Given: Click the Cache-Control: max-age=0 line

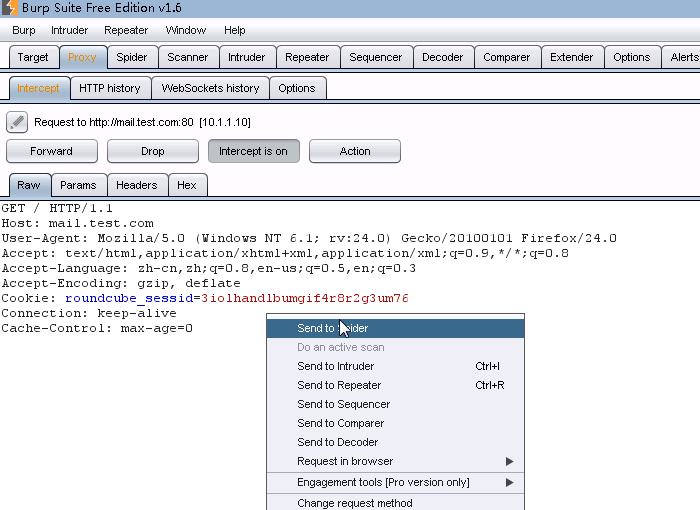Looking at the screenshot, I should [97, 328].
